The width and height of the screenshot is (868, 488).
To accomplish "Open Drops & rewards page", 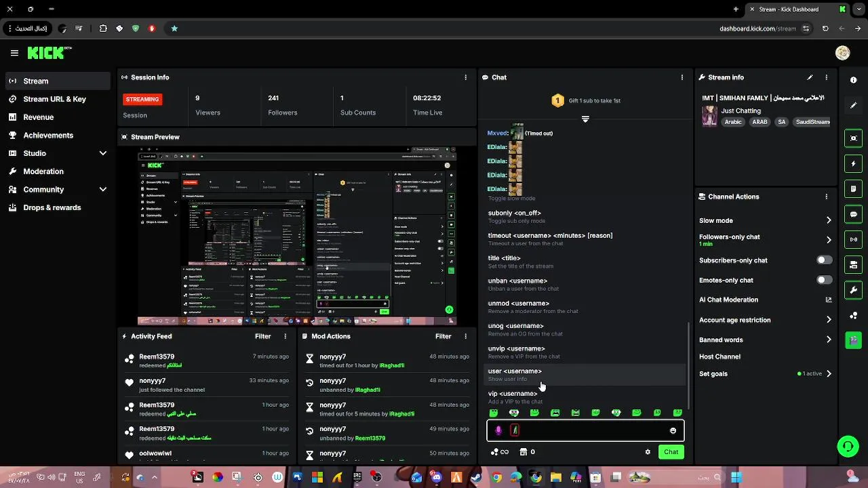I will 52,207.
